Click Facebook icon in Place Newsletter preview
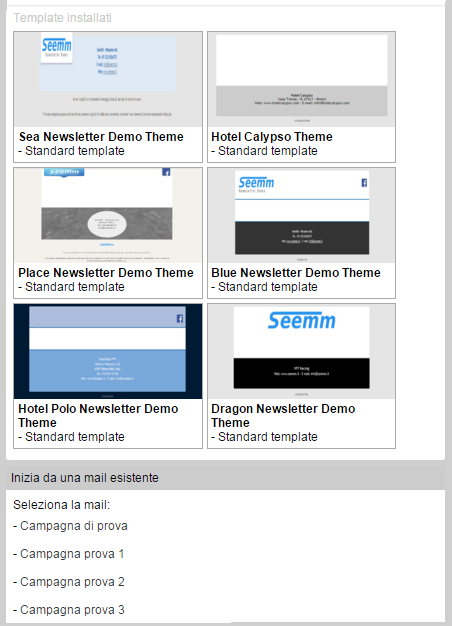Viewport: 452px width, 626px height. [x=166, y=172]
